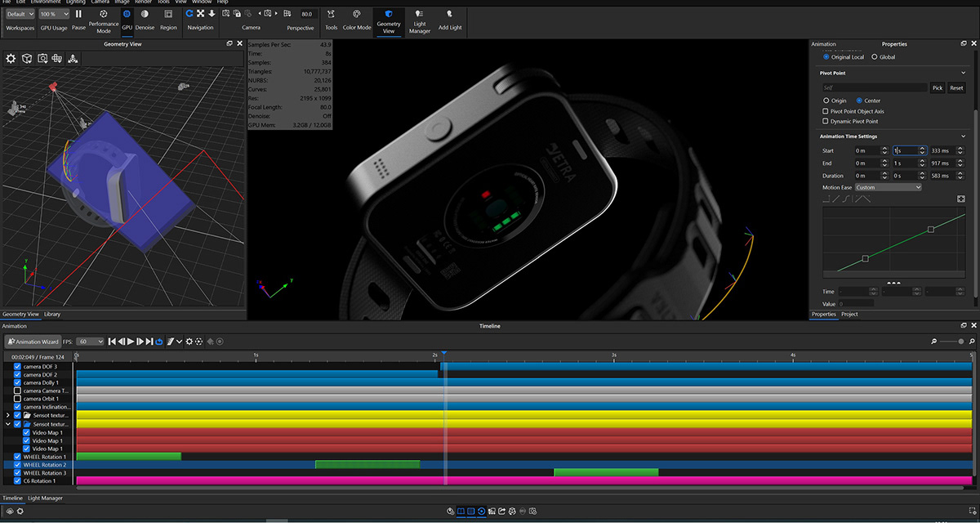Viewport: 980px width, 523px height.
Task: Select the Denoise toolbar icon
Action: pos(145,14)
